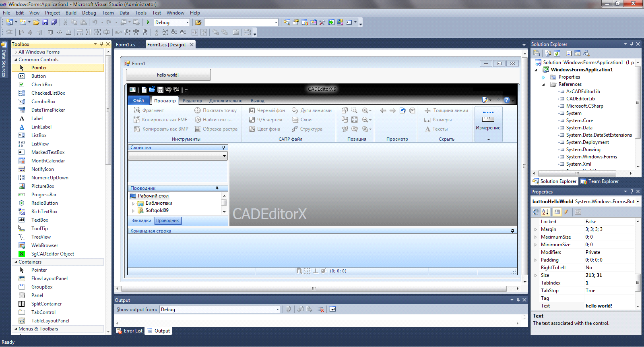Toggle Alphabetical sort in Properties panel
The image size is (644, 347).
point(545,212)
